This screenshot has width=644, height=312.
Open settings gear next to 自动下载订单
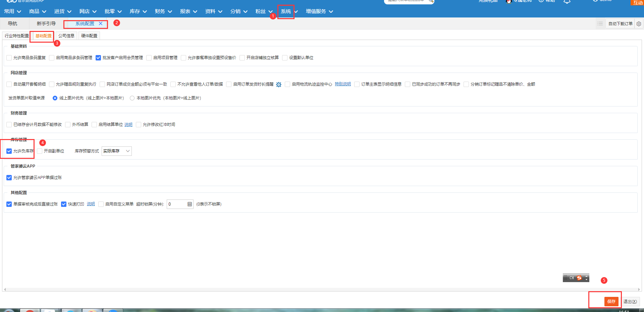point(639,24)
